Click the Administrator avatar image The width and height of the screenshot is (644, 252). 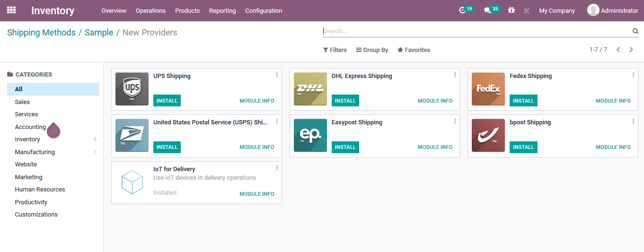point(593,10)
